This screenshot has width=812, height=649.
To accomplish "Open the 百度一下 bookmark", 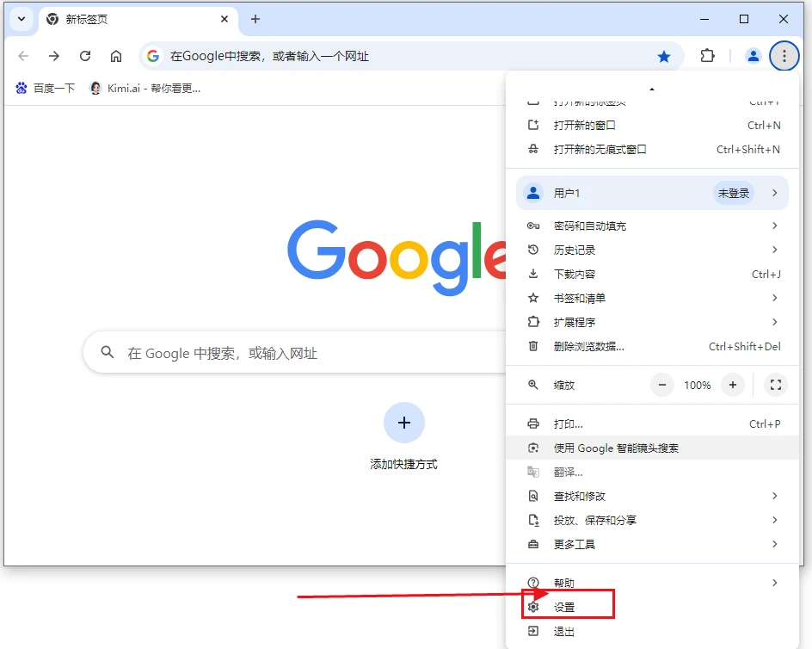I will tap(45, 88).
